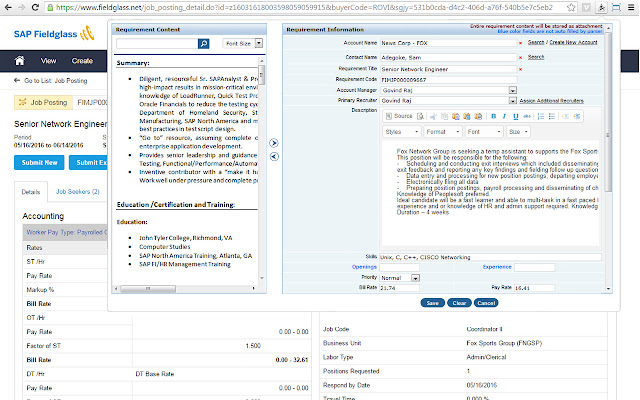Toggle Italic formatting in description editor
Image resolution: width=640 pixels, height=400 pixels.
504,116
